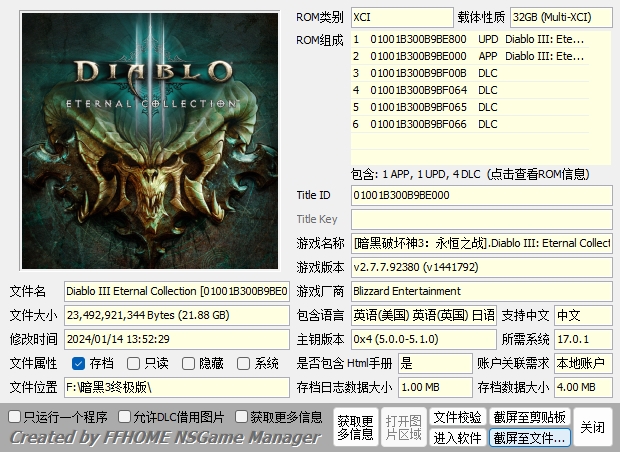The height and width of the screenshot is (452, 620).
Task: Select DLC row 01001B300B9BF064
Action: [470, 91]
